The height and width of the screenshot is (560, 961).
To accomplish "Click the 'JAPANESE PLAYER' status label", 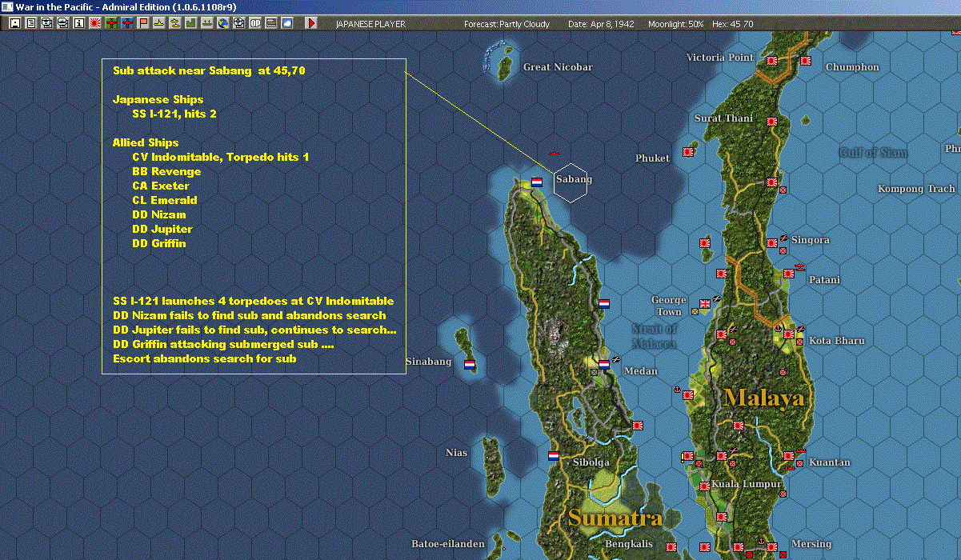I will (x=370, y=24).
